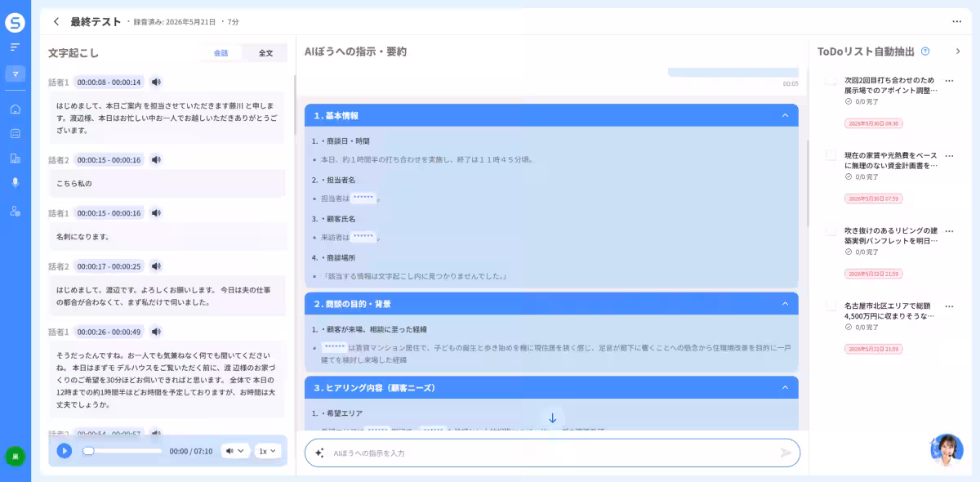Click the timestamp 00:00:08 - 00:00:14

(109, 82)
